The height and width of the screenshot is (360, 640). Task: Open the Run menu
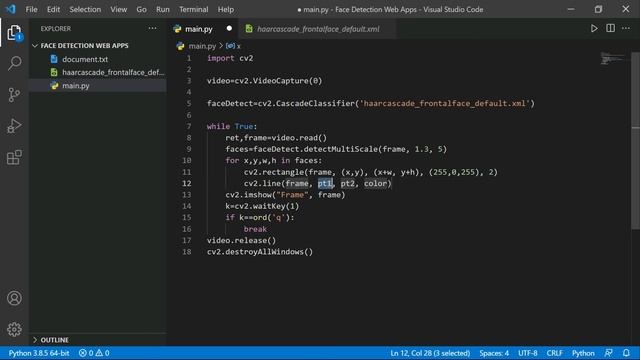pos(162,9)
